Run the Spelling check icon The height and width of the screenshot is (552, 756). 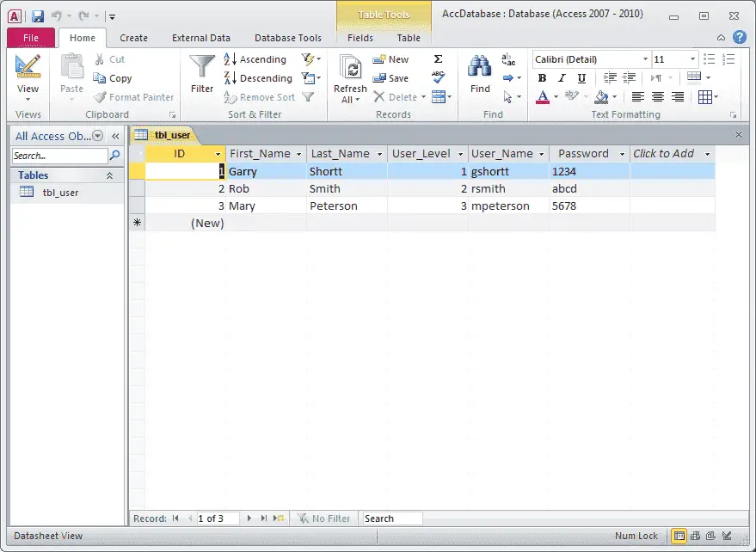click(438, 77)
